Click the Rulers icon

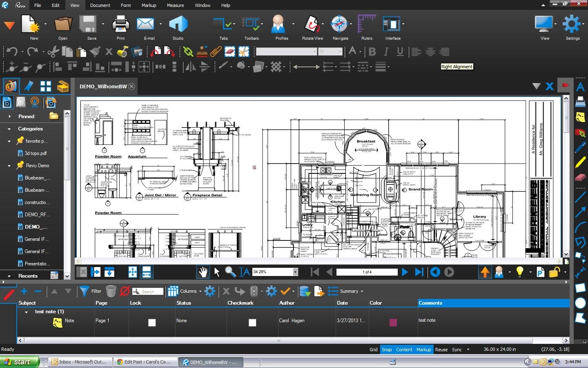[x=366, y=25]
